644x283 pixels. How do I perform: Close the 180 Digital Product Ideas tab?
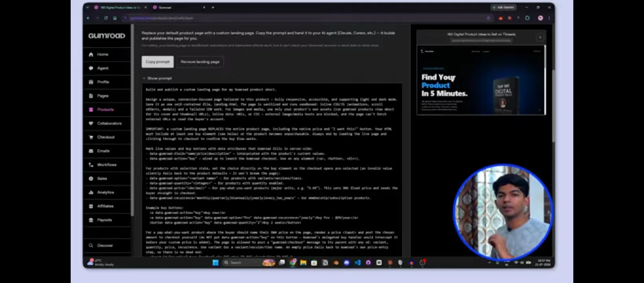pyautogui.click(x=146, y=7)
